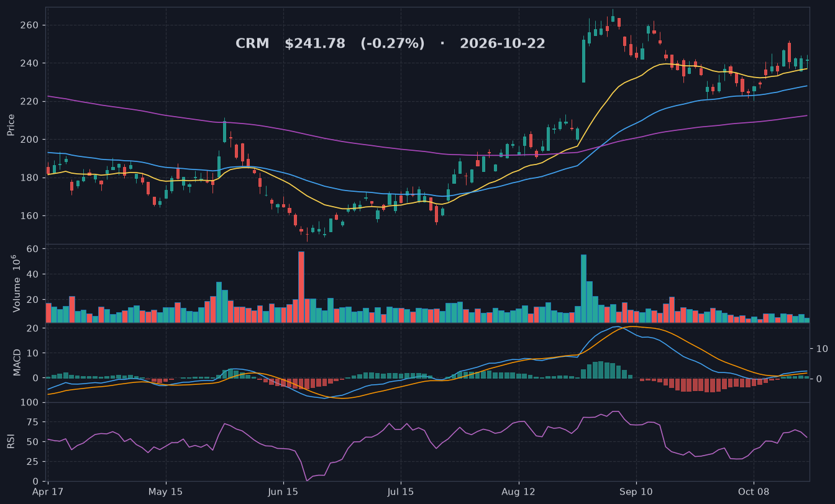
Task: Click the 160 price tick label
Action: [30, 216]
